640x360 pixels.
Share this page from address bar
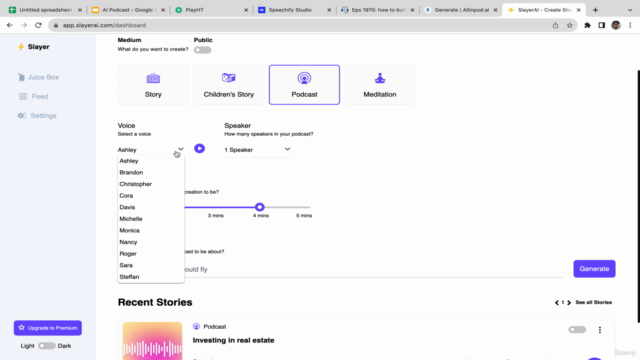[x=556, y=25]
